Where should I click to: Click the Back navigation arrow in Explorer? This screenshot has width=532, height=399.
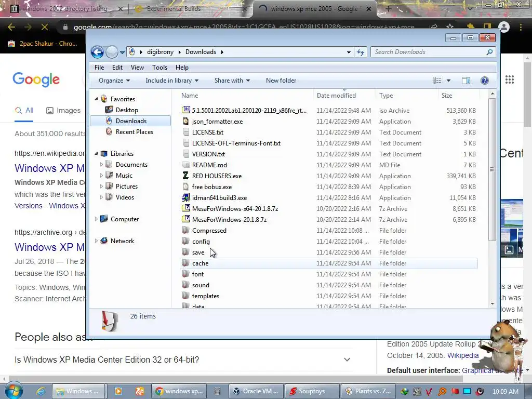tap(97, 52)
